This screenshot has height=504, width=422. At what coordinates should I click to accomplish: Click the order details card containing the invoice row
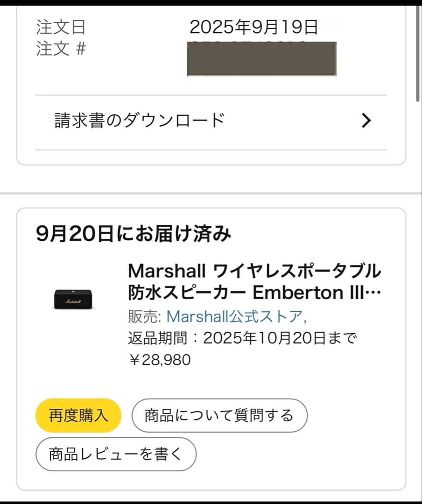tap(211, 84)
